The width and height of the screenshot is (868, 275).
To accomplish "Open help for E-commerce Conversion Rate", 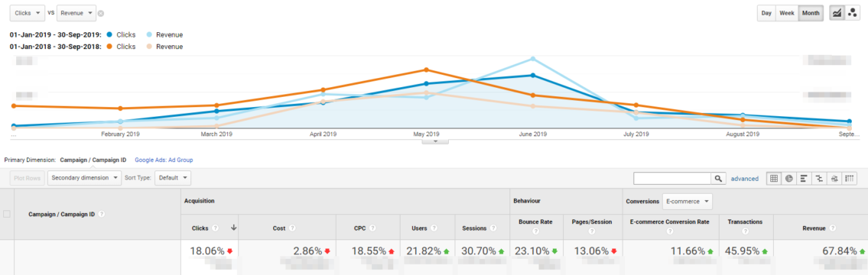I will tap(670, 231).
